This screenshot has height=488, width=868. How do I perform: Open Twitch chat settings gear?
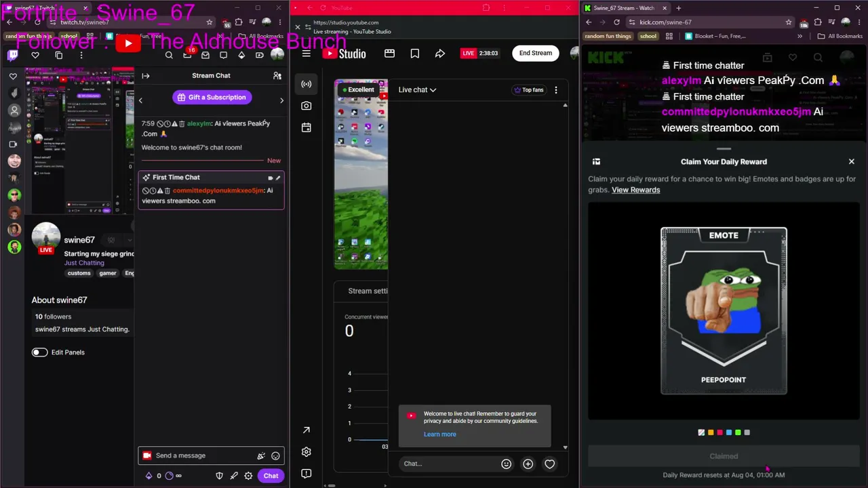(248, 476)
